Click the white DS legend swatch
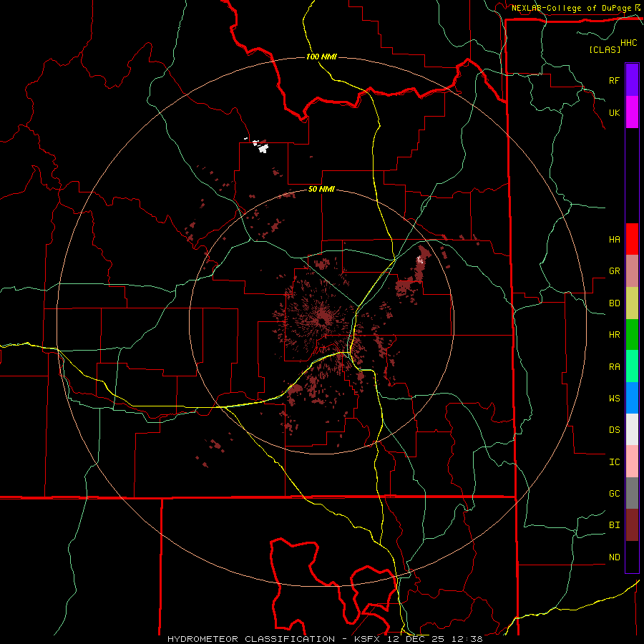The width and height of the screenshot is (644, 644). coord(632,429)
